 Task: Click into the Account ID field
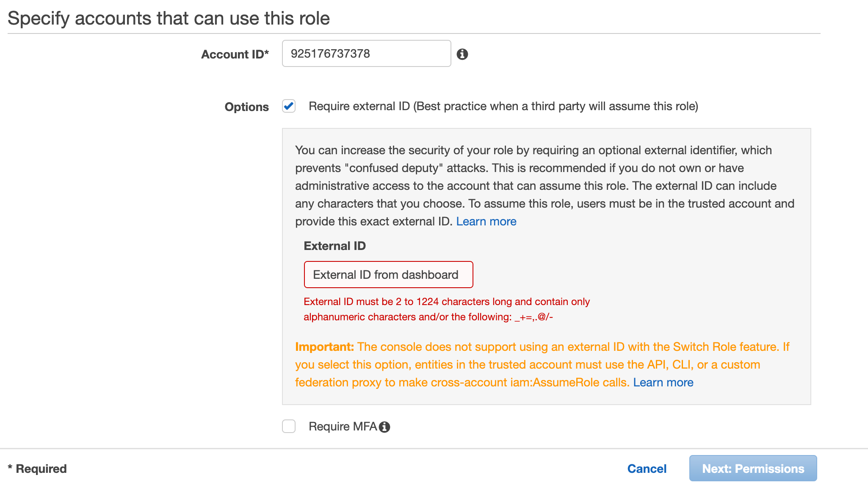click(366, 53)
